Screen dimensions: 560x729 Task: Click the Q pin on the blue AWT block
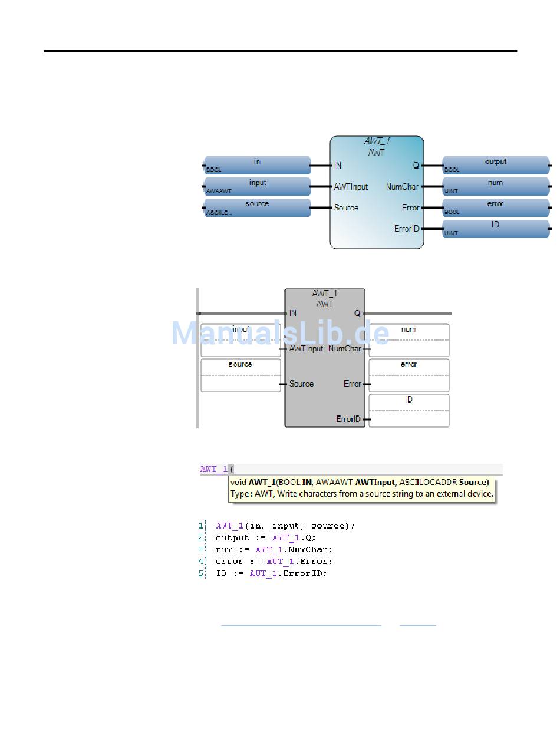coord(416,166)
